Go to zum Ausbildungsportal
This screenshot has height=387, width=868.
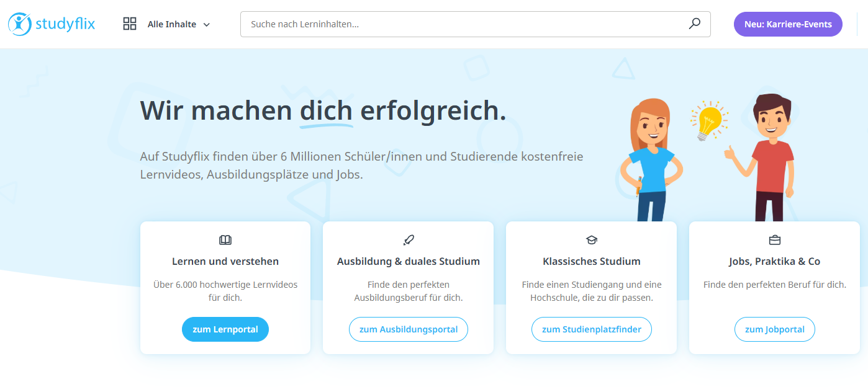(408, 329)
